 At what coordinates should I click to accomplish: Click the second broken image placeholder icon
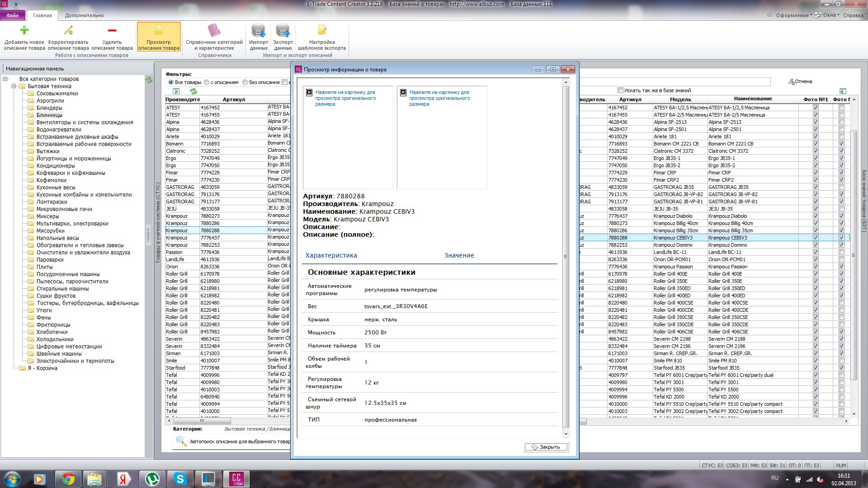pos(403,92)
